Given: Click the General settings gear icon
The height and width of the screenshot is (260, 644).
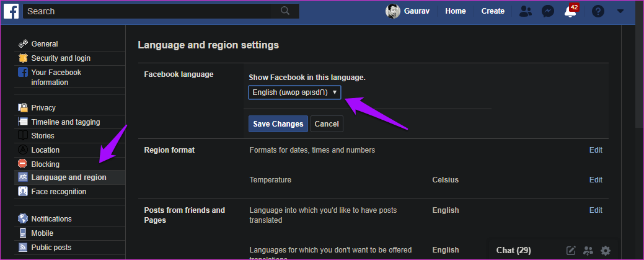Looking at the screenshot, I should [23, 43].
